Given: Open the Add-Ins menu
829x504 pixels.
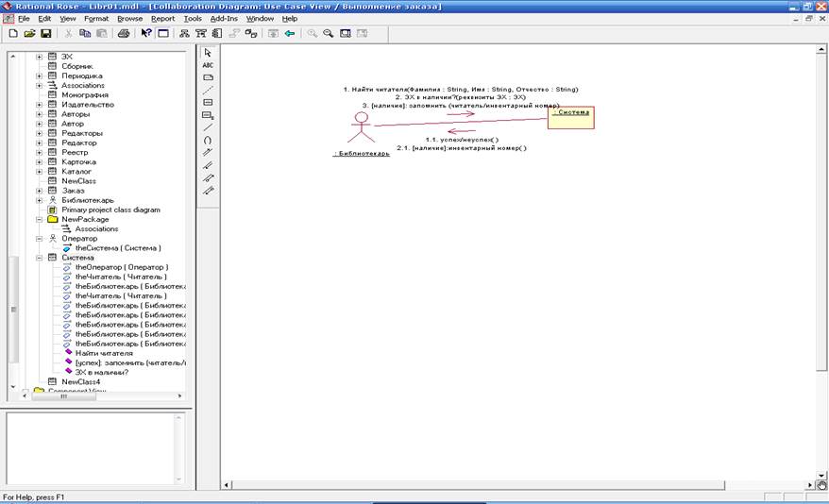Looking at the screenshot, I should 224,18.
